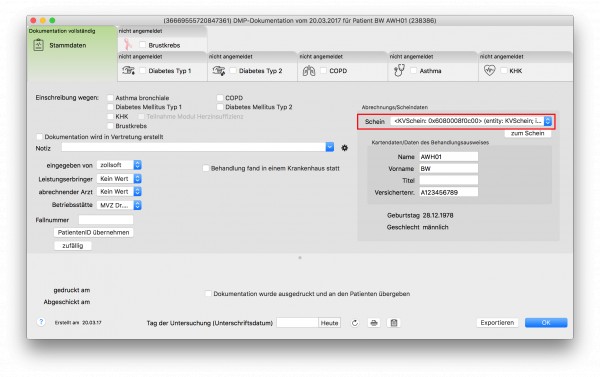Enable KHK tab checkbox
Viewport: 600px width, 377px height.
(504, 70)
